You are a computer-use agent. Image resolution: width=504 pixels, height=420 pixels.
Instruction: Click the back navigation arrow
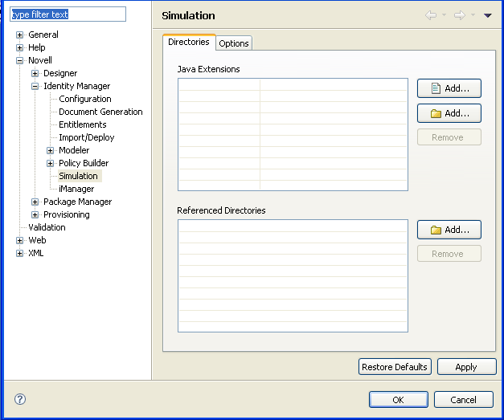pyautogui.click(x=431, y=15)
